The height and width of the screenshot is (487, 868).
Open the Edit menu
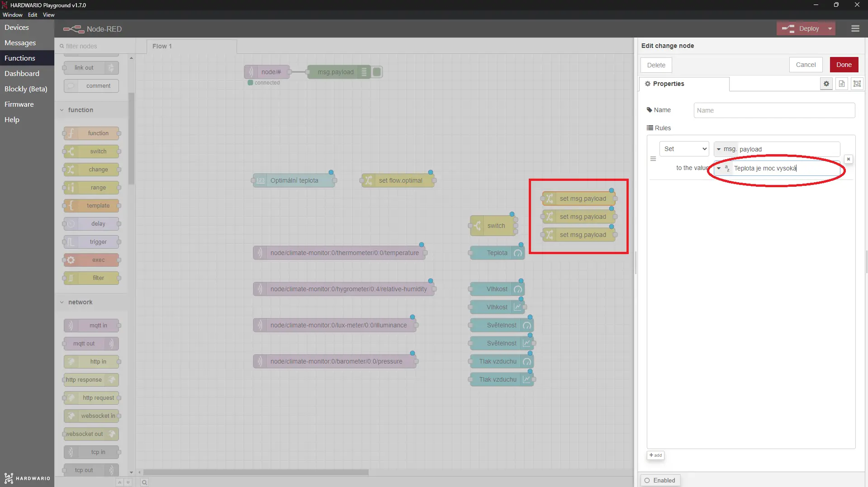(33, 15)
